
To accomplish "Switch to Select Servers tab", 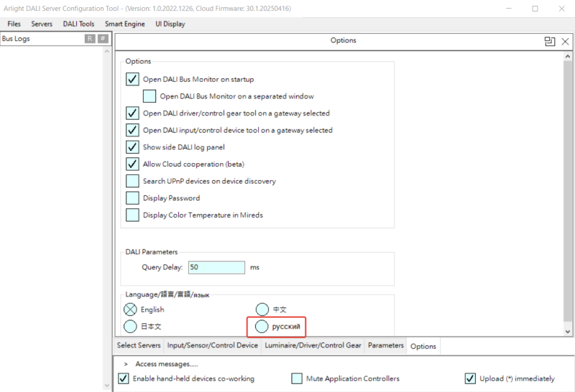I will click(139, 345).
